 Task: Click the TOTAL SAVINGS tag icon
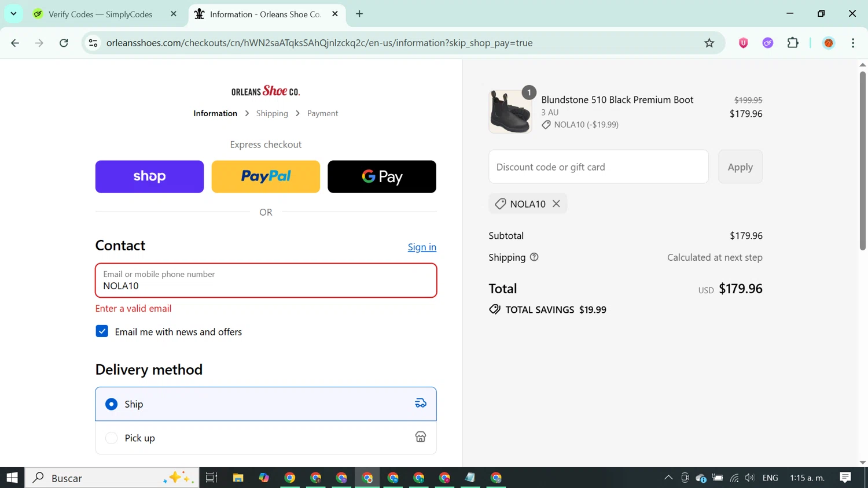point(495,309)
